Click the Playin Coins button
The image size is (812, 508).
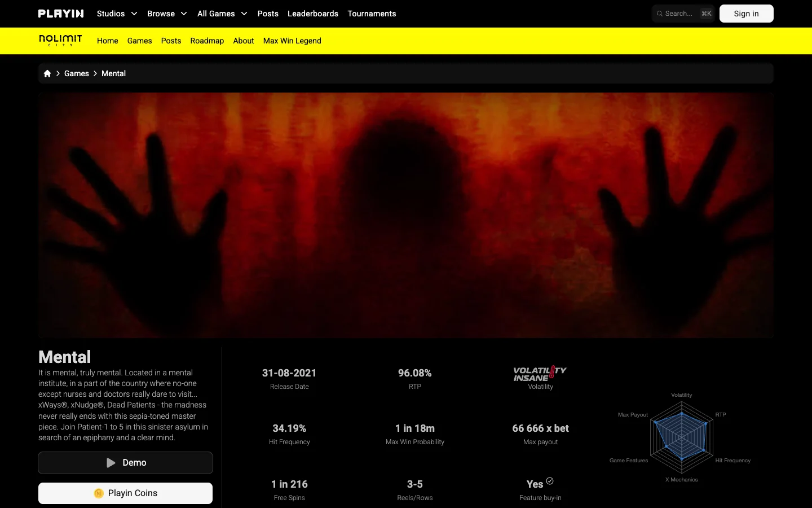pos(125,493)
